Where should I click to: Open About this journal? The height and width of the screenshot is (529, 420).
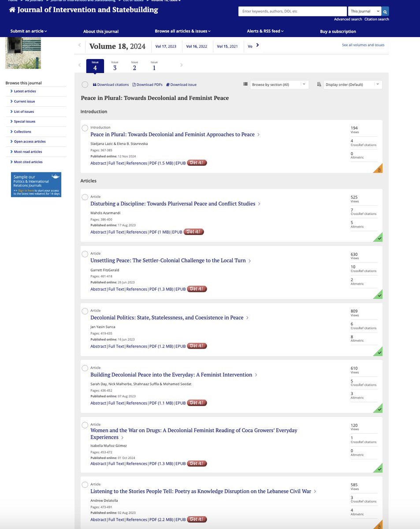coord(101,32)
